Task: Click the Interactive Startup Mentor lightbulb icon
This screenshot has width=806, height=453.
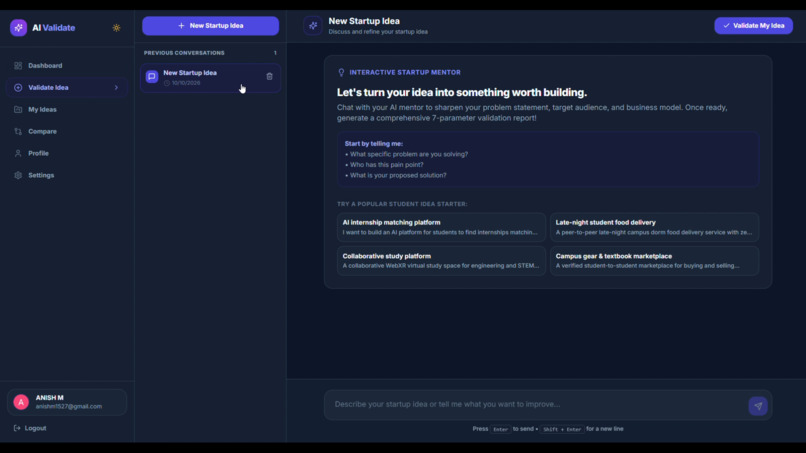Action: click(341, 73)
